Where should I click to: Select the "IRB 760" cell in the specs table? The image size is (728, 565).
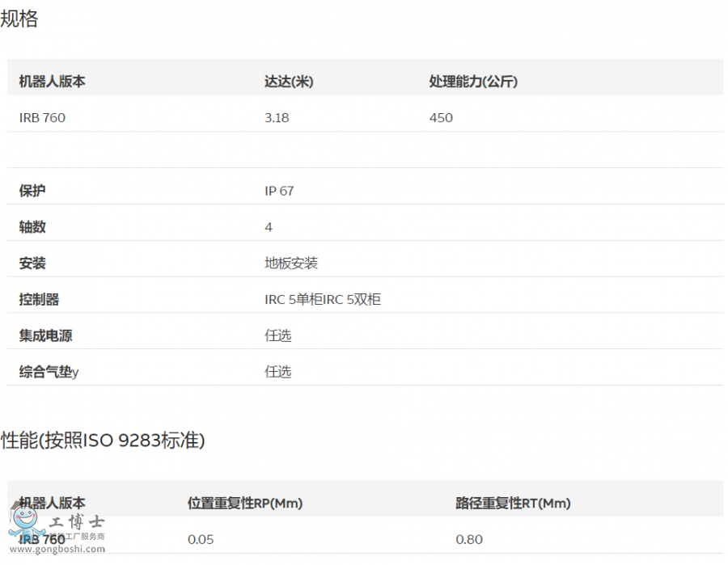coord(42,118)
